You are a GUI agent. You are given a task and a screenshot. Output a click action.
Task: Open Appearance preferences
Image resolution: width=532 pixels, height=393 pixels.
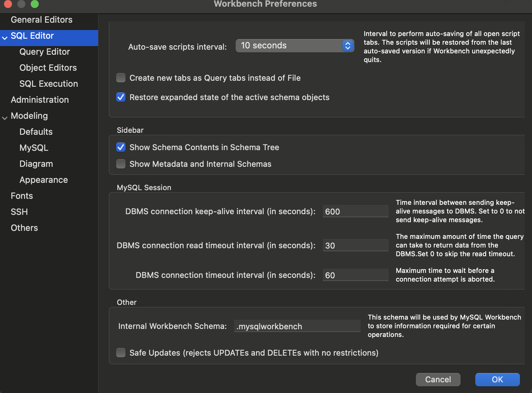click(44, 180)
